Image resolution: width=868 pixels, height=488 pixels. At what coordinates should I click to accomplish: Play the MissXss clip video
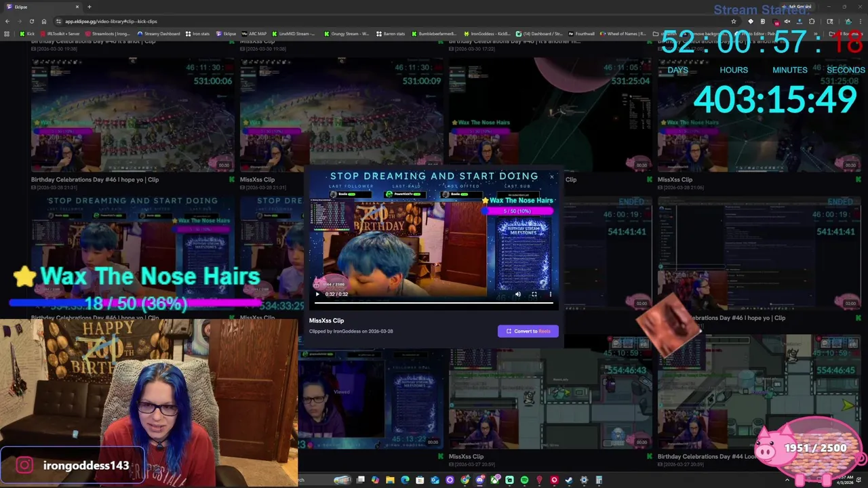point(317,294)
